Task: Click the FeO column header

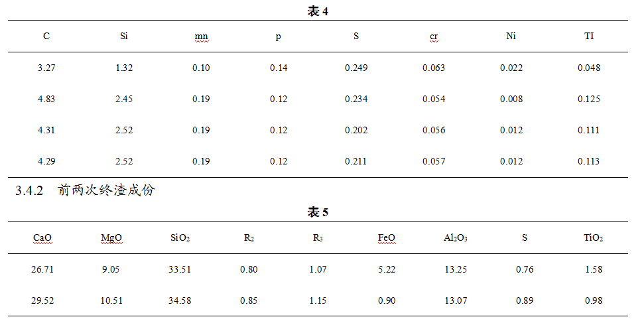Action: point(387,237)
